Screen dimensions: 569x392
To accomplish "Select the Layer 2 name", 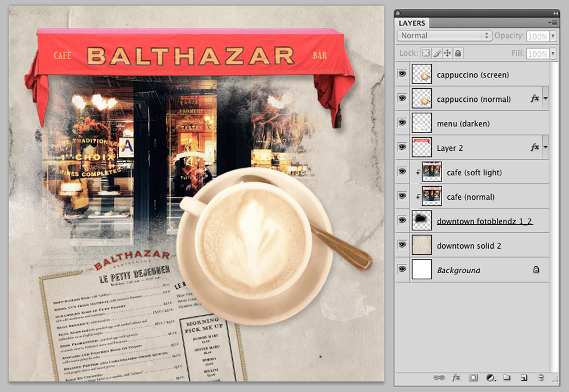I will (x=450, y=148).
